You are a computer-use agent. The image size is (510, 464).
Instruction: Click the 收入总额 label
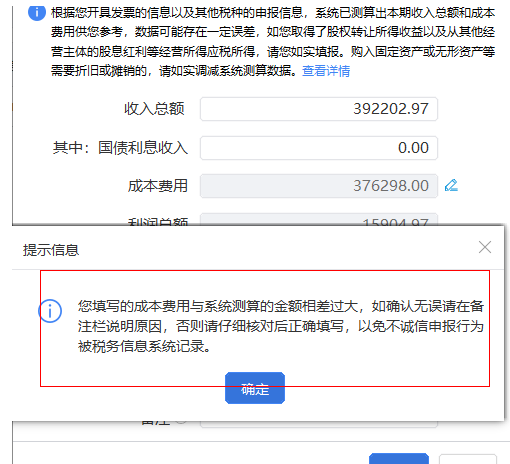154,109
